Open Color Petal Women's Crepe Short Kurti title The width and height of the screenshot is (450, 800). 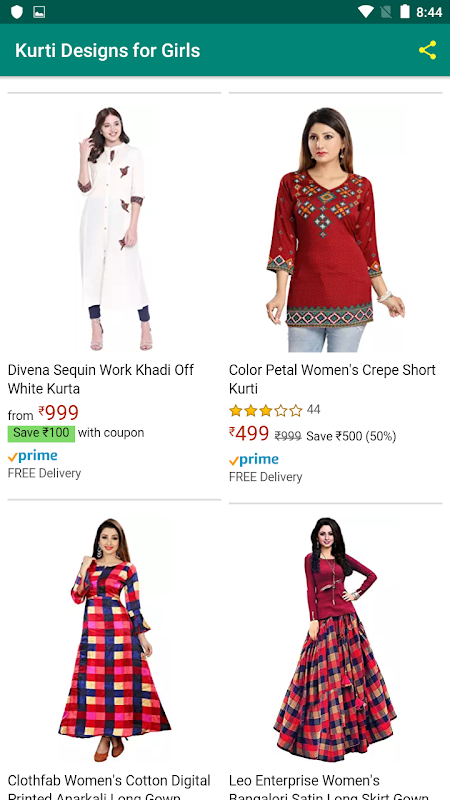click(333, 379)
